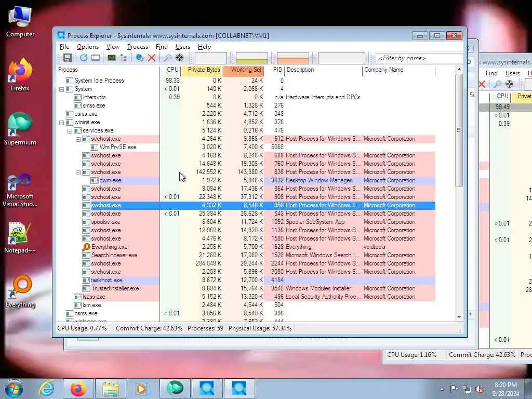The image size is (532, 399).
Task: Select the Interrupts row
Action: pos(246,97)
